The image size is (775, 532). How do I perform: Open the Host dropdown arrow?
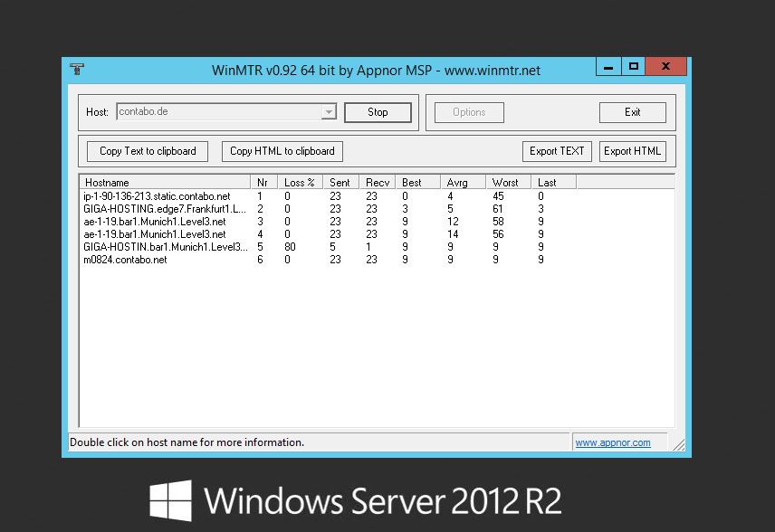[328, 112]
